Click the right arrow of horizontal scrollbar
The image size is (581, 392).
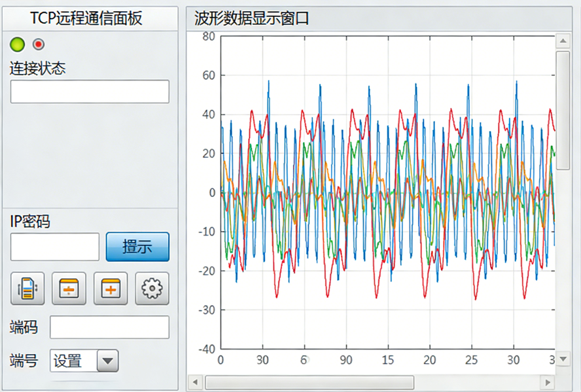(x=548, y=382)
